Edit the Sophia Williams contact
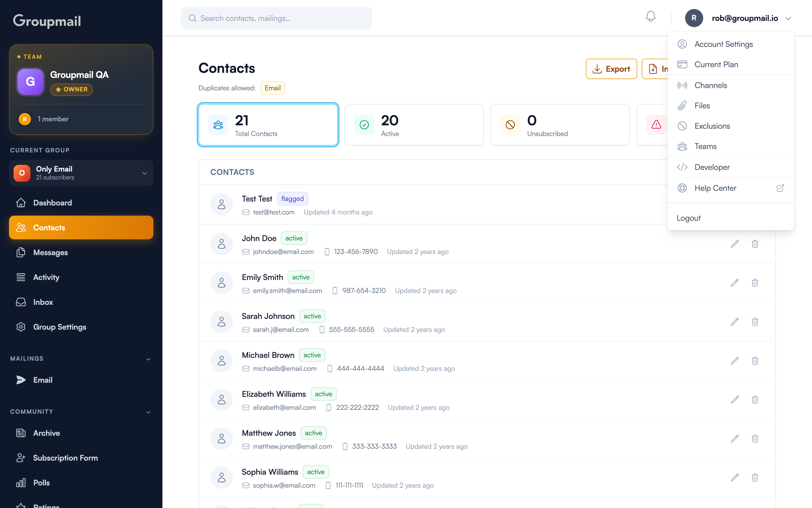 (734, 478)
